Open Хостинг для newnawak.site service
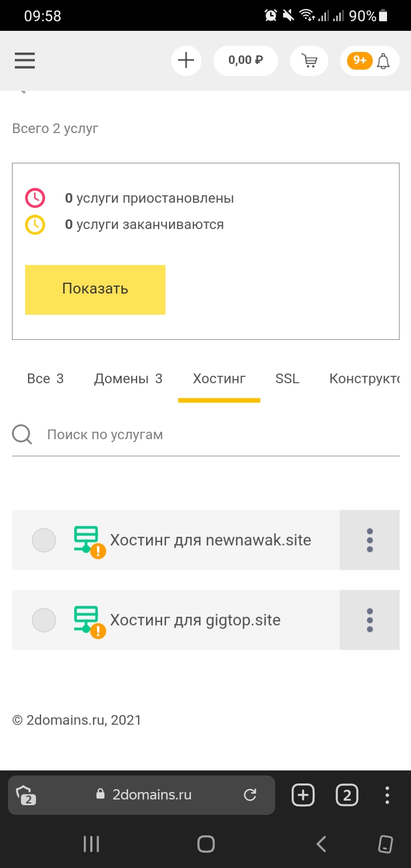 (210, 540)
